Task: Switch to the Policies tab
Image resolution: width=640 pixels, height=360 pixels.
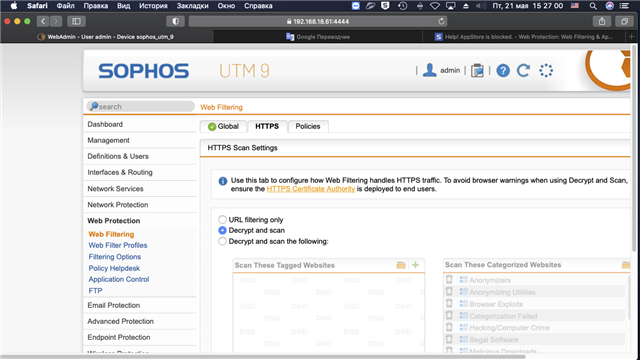Action: pyautogui.click(x=308, y=126)
